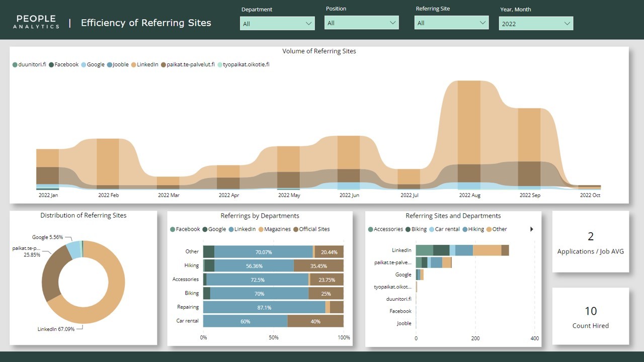
Task: Expand the Position filter dropdown
Action: (x=362, y=23)
